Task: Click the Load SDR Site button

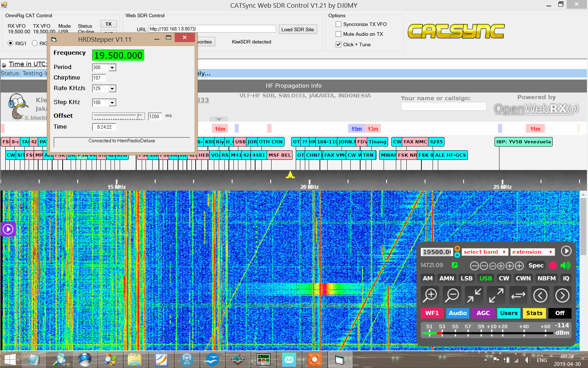Action: (x=297, y=29)
